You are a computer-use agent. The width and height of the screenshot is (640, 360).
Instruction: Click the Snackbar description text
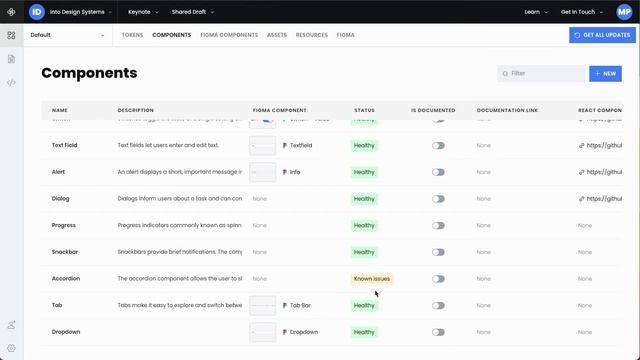(180, 252)
